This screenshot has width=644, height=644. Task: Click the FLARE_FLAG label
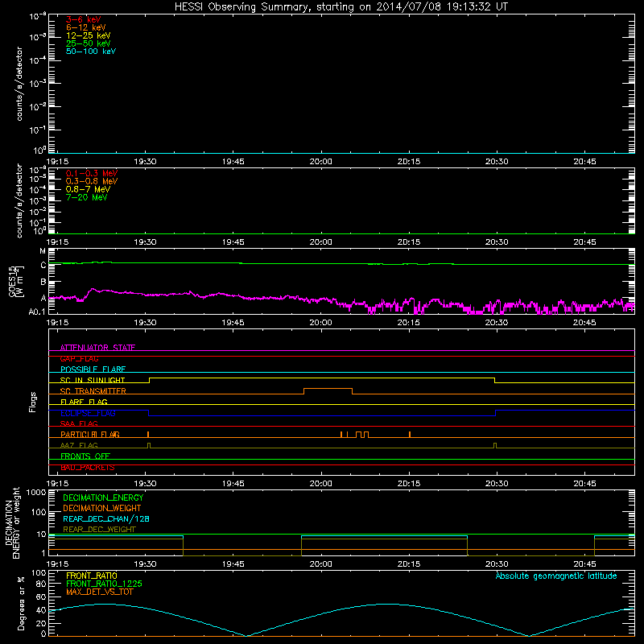click(x=84, y=402)
